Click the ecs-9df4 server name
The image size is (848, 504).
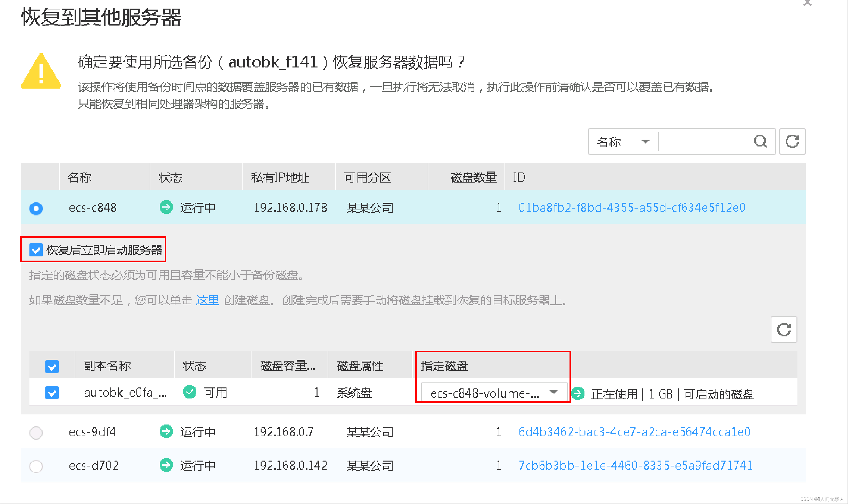point(92,432)
